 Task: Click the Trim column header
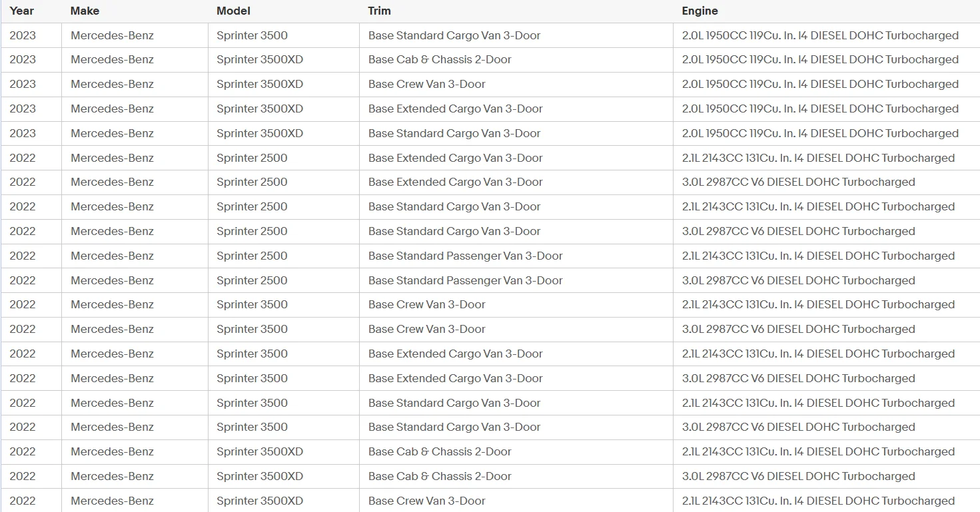[x=380, y=11]
